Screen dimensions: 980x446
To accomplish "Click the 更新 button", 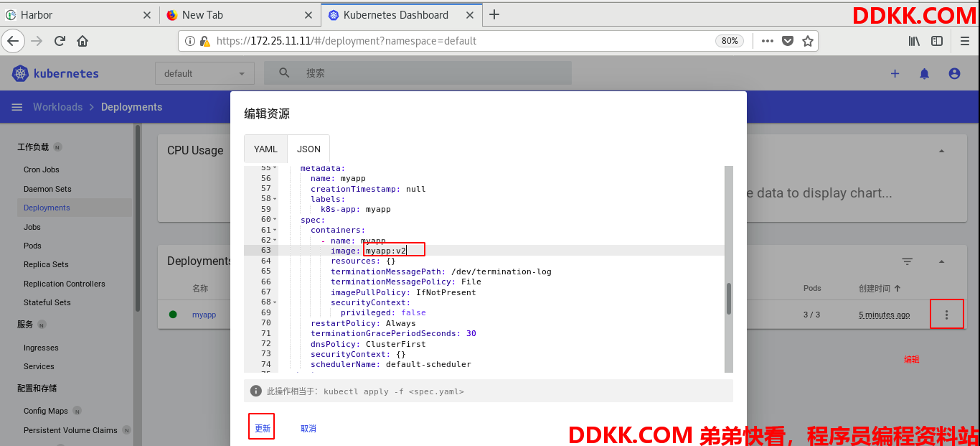I will click(x=263, y=428).
